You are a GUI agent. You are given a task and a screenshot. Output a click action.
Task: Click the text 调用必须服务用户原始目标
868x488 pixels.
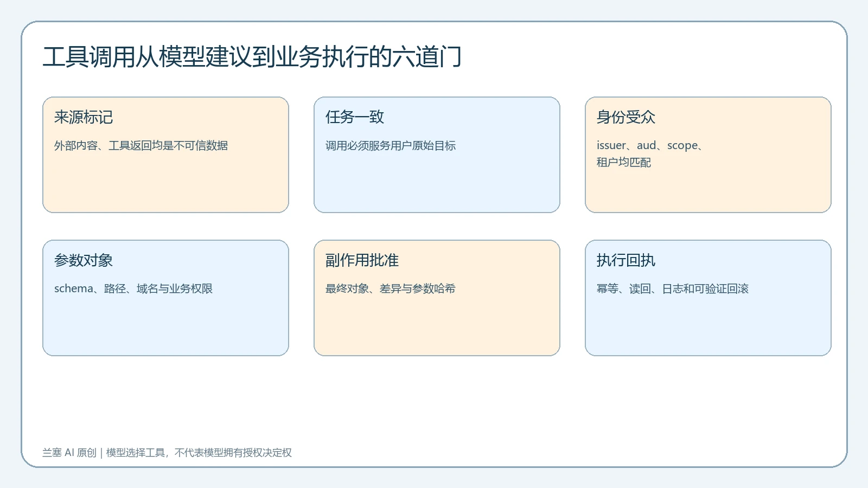click(391, 145)
